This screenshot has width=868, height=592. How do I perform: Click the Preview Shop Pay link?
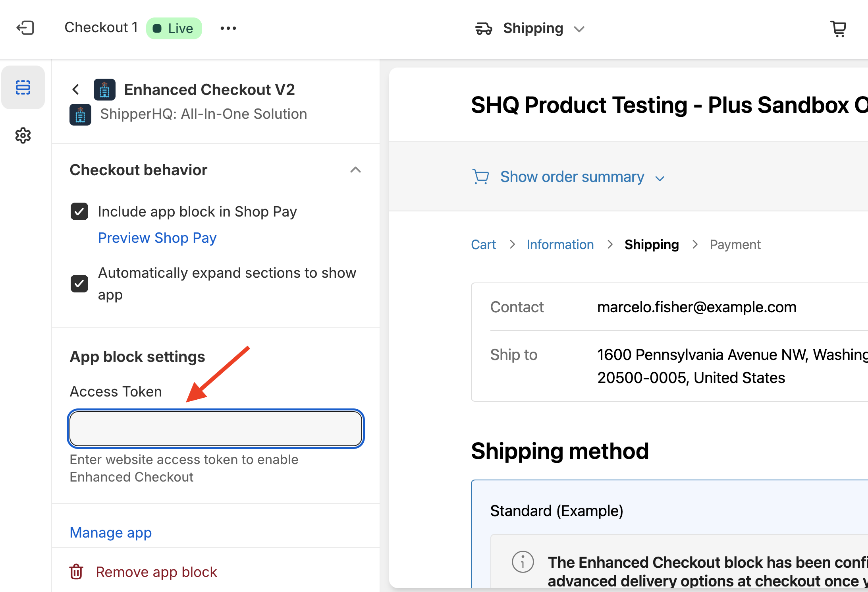(x=157, y=238)
